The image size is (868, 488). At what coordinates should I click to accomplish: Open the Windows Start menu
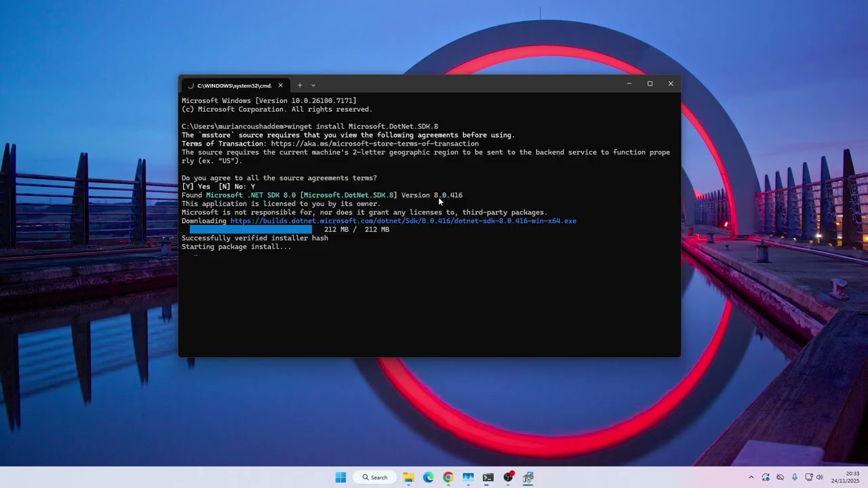(x=340, y=477)
